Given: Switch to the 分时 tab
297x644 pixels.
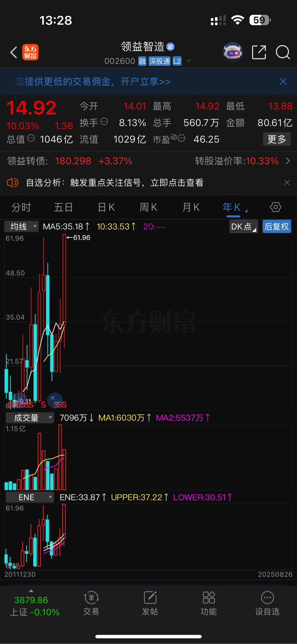Looking at the screenshot, I should click(x=21, y=207).
